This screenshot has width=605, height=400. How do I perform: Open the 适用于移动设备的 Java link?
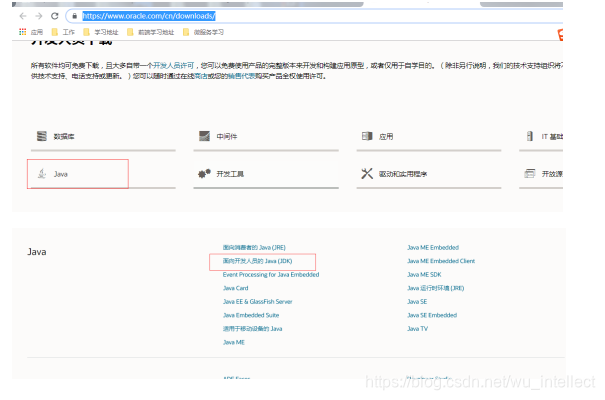[252, 329]
